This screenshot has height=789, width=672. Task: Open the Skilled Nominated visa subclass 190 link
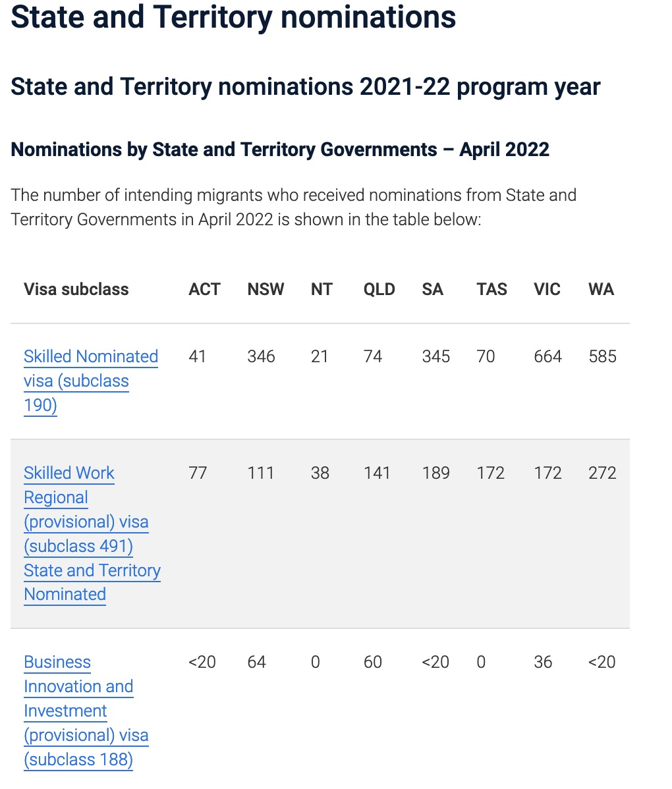(90, 357)
